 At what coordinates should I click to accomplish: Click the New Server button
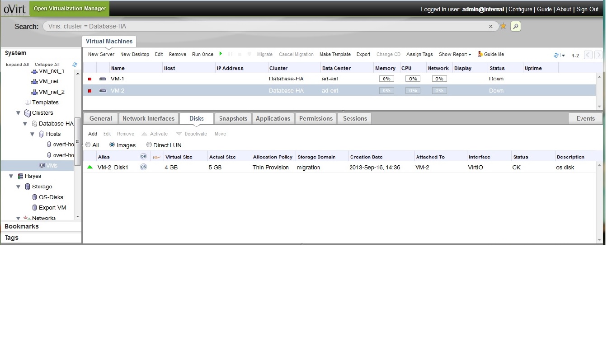[101, 54]
